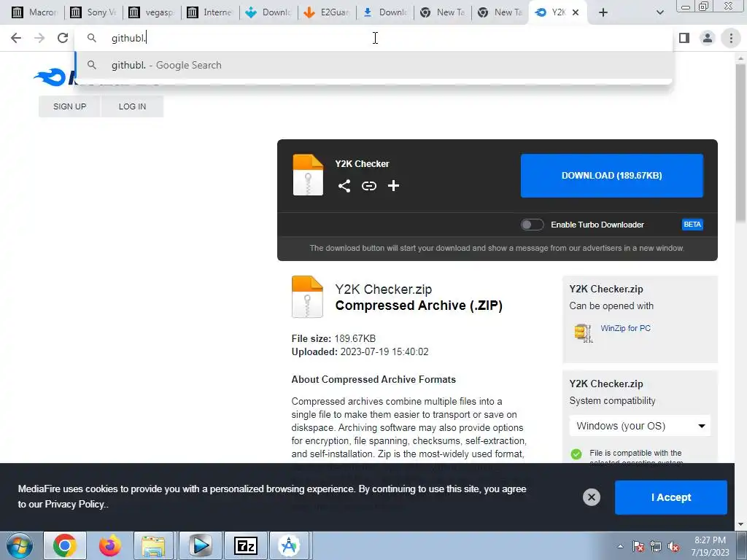
Task: Click the scrollbar down arrow
Action: point(740,524)
